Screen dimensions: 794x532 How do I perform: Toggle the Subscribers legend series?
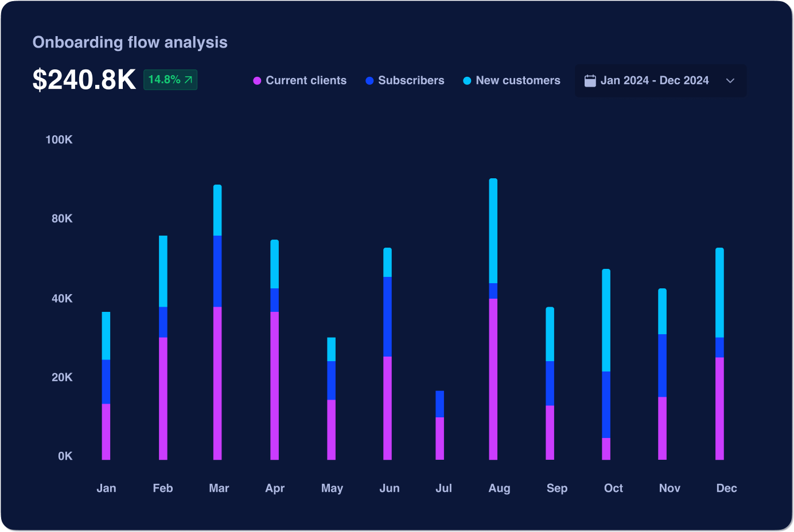[x=404, y=81]
